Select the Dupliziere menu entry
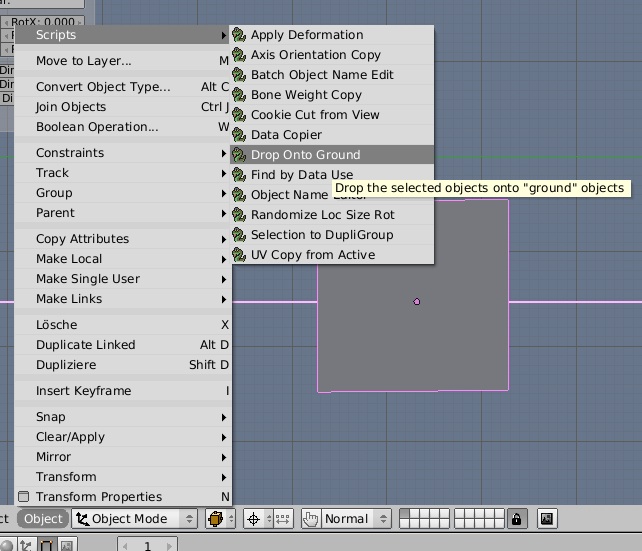Viewport: 642px width, 551px height. [x=123, y=365]
